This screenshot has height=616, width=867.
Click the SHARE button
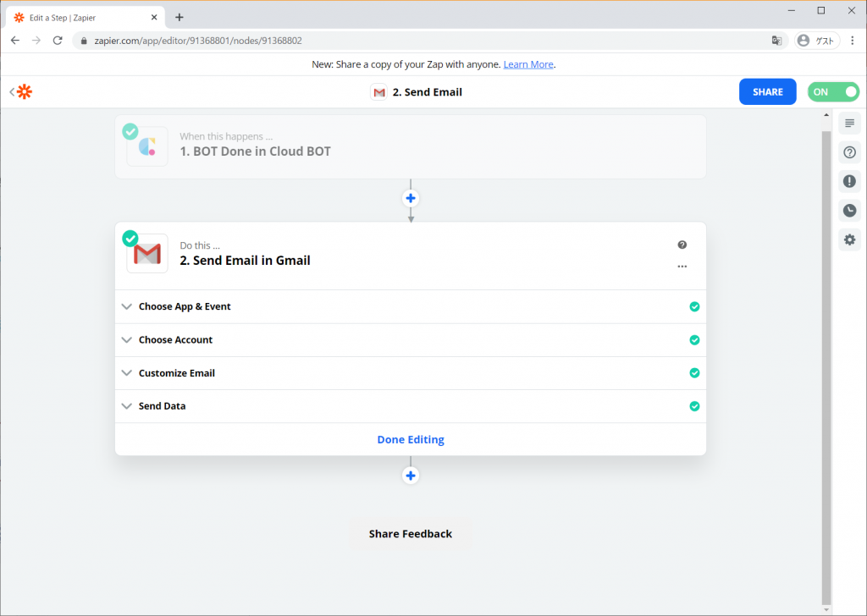coord(767,91)
